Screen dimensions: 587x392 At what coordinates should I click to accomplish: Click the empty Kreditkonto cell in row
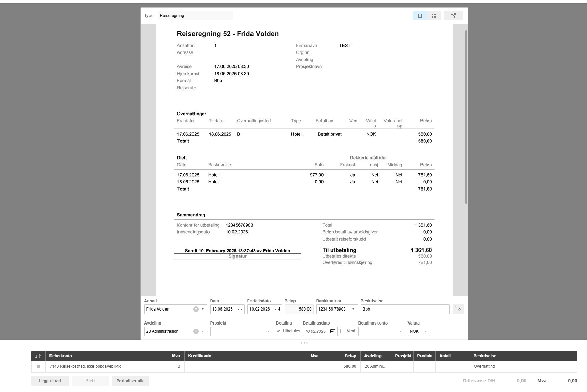click(x=239, y=366)
